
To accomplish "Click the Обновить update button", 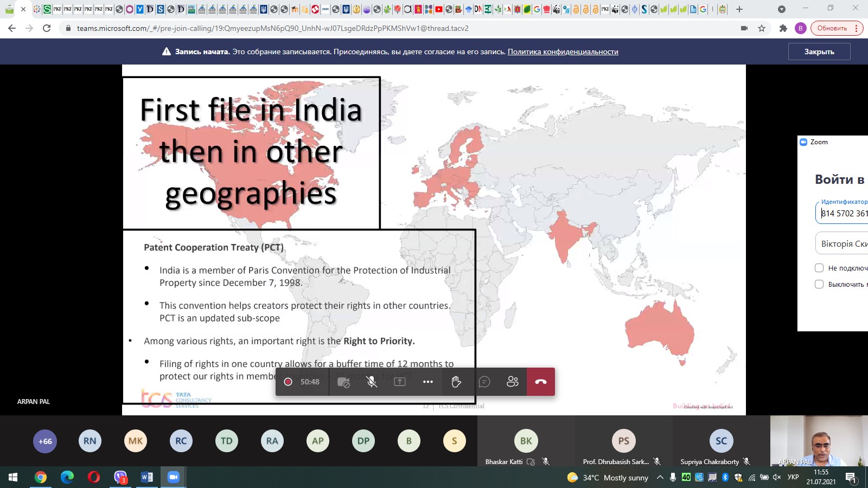I will 832,28.
